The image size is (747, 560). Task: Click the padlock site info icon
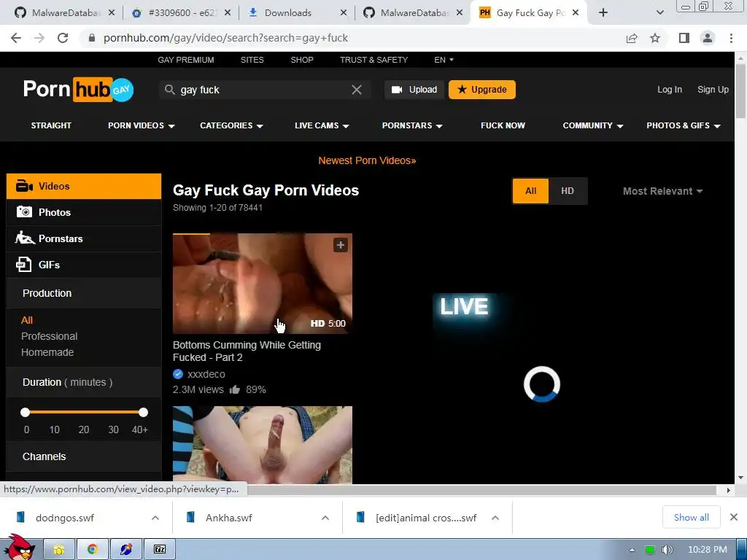[92, 38]
